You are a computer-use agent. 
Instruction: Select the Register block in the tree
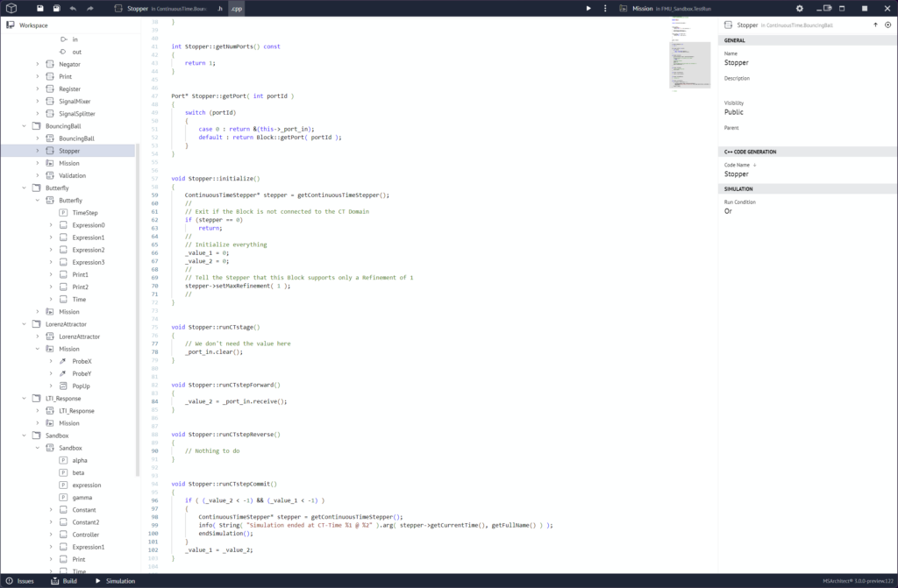pos(69,89)
